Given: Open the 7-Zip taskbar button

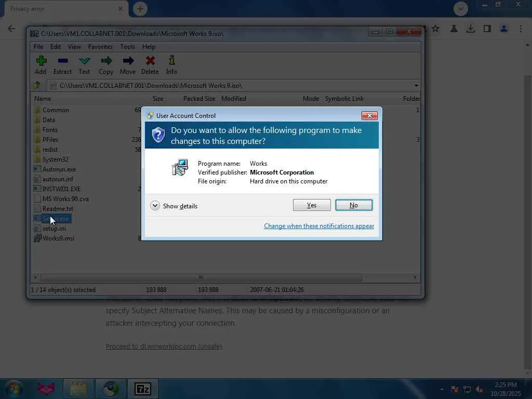Looking at the screenshot, I should (x=142, y=389).
